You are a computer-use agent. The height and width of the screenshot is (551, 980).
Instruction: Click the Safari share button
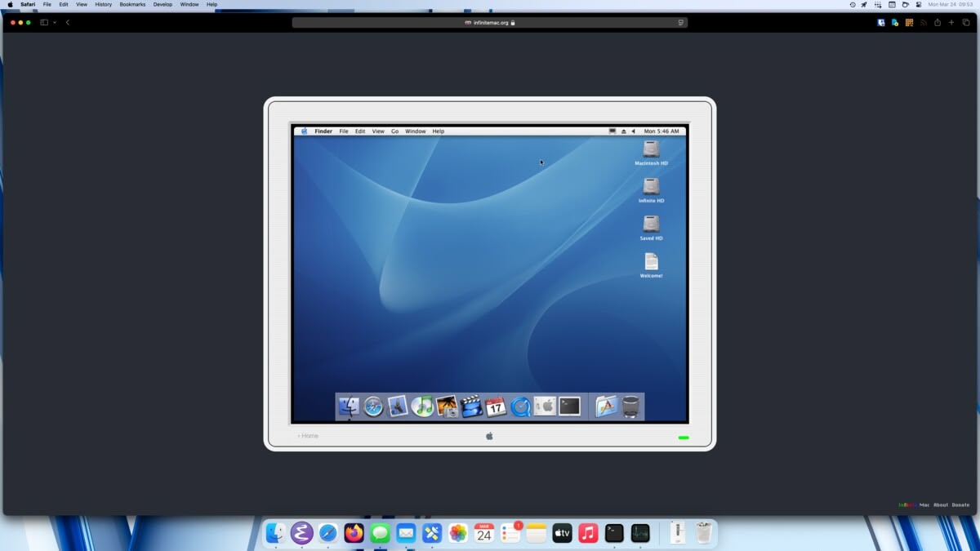tap(938, 23)
